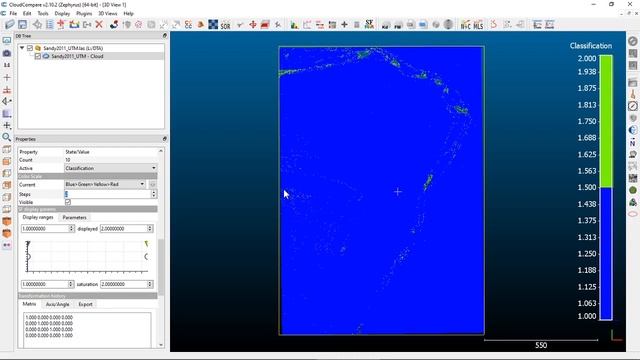Click the saturation minimum spinner arrows
640x360 pixels.
coord(71,284)
